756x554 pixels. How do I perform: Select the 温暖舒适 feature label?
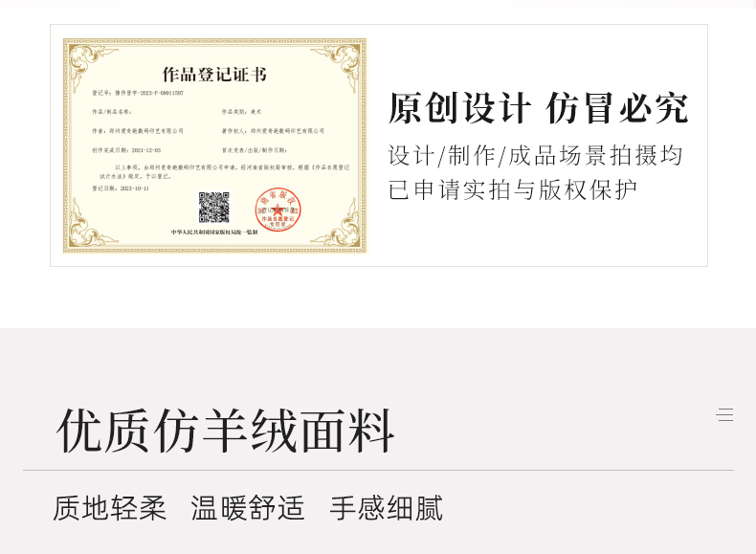[x=248, y=508]
